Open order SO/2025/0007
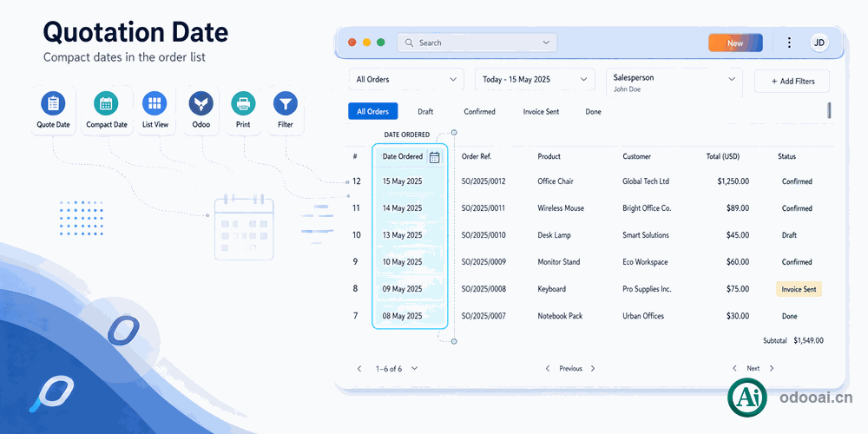This screenshot has width=868, height=434. click(x=483, y=316)
